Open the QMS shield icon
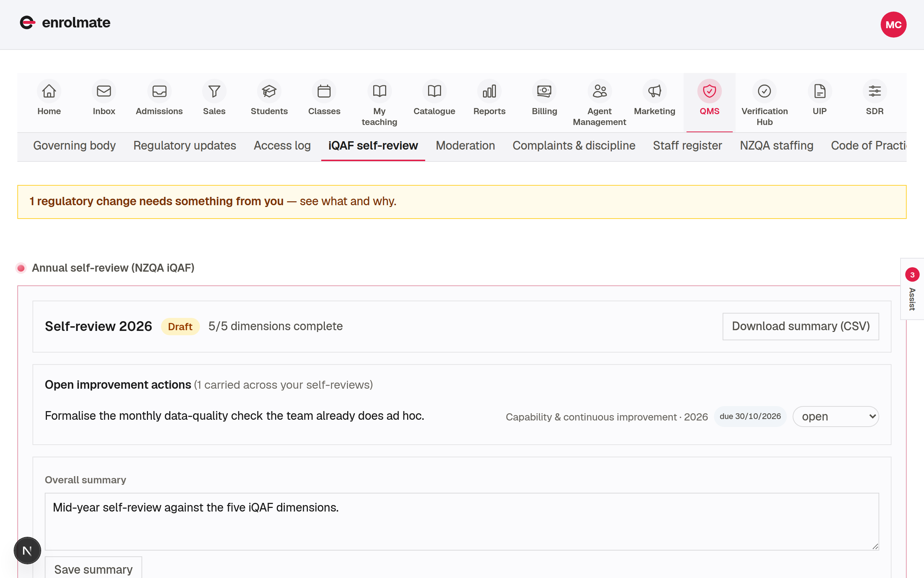924x578 pixels. pyautogui.click(x=709, y=91)
